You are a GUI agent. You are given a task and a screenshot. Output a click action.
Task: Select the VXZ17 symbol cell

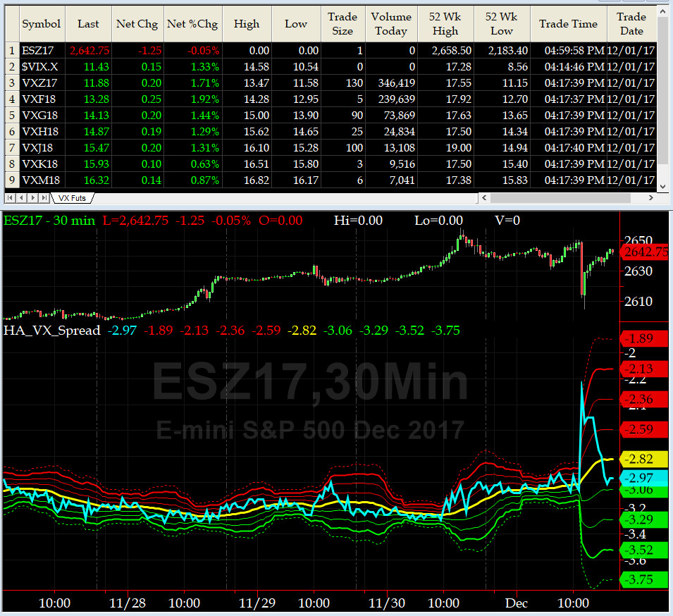42,83
